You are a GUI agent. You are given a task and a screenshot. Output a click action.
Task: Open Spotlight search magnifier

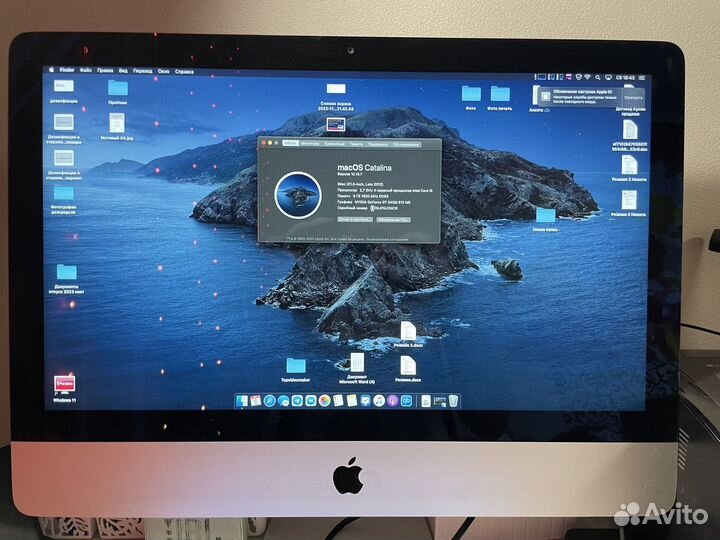coord(597,77)
